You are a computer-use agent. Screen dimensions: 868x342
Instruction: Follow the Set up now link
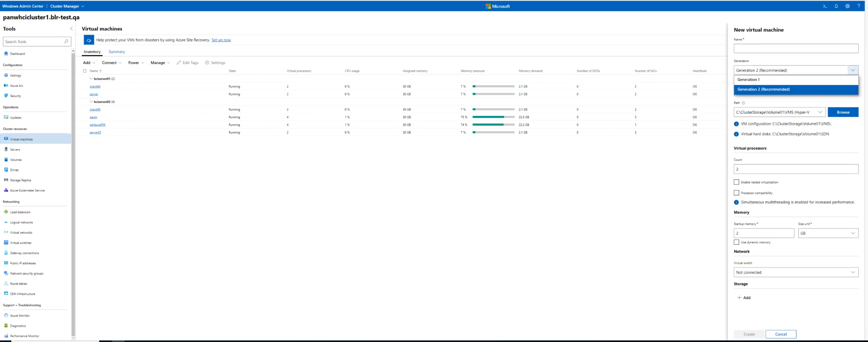(x=221, y=40)
